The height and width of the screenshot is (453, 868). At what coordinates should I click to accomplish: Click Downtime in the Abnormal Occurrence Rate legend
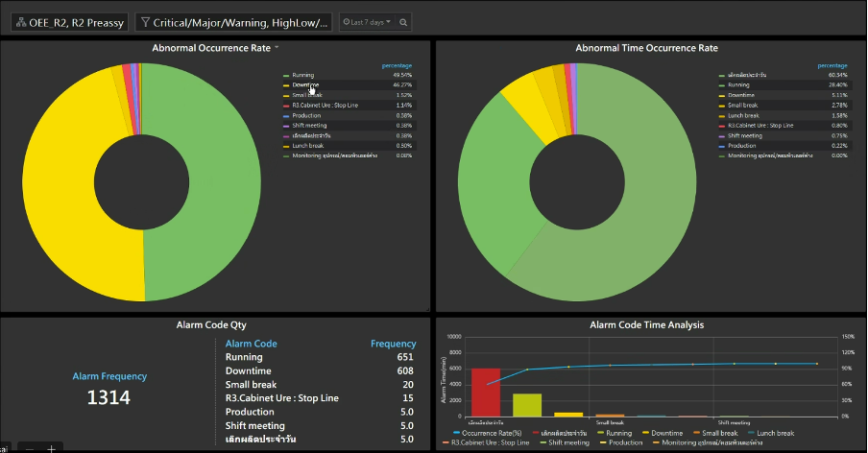point(305,84)
